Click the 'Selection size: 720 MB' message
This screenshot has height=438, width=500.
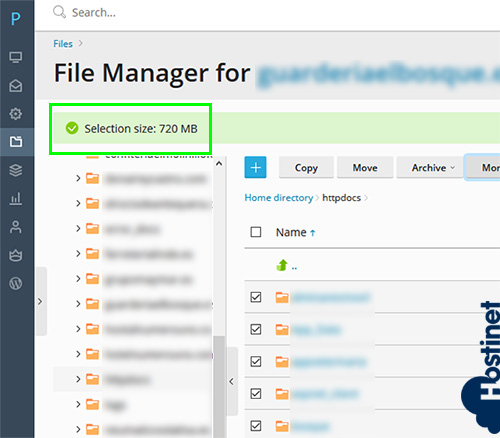[141, 129]
